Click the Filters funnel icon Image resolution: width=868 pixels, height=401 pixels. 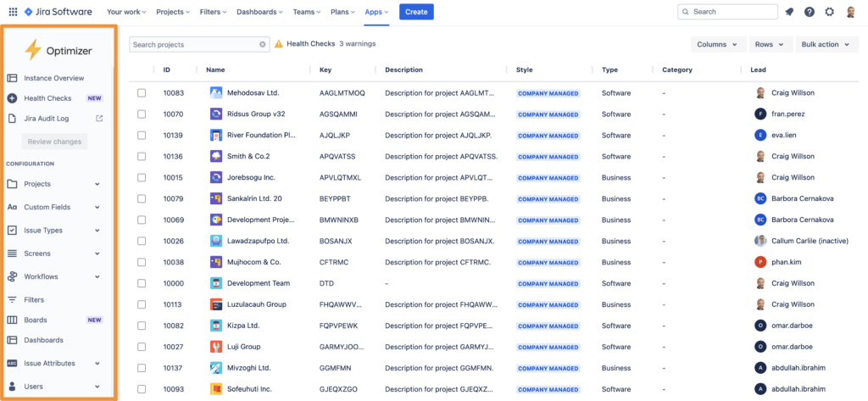(x=12, y=299)
